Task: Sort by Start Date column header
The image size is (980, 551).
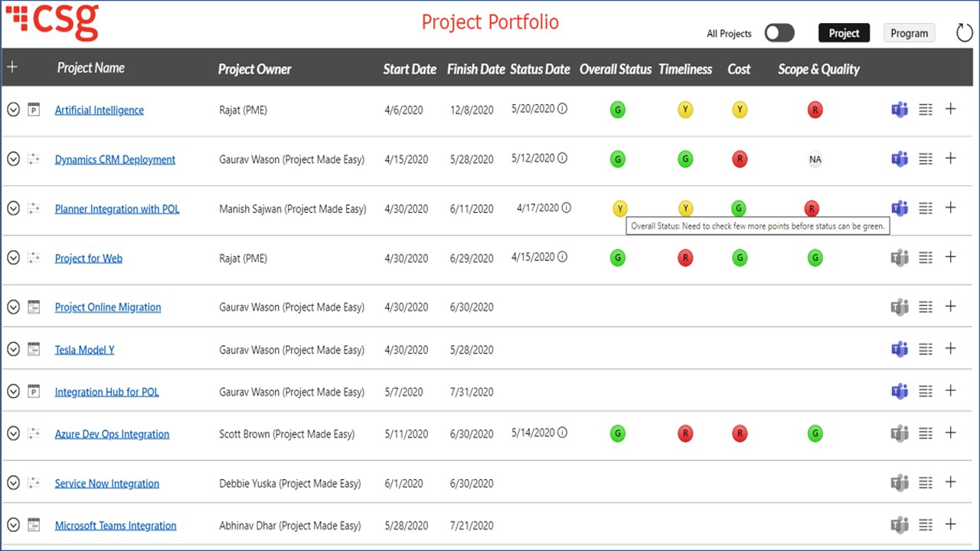Action: (410, 69)
